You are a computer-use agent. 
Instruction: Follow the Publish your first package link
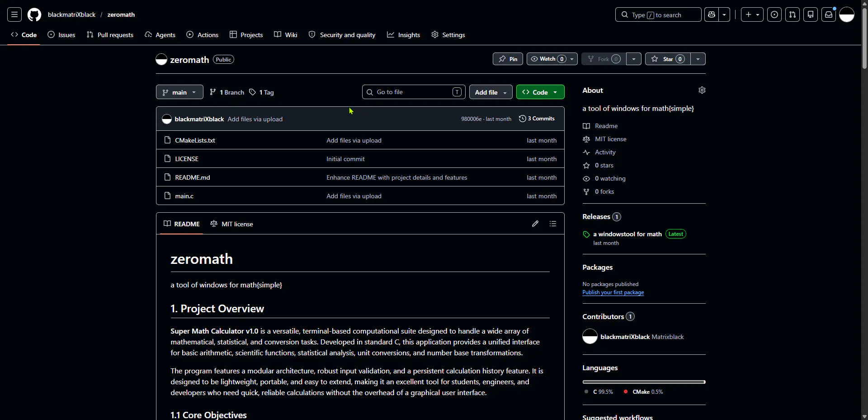tap(613, 292)
